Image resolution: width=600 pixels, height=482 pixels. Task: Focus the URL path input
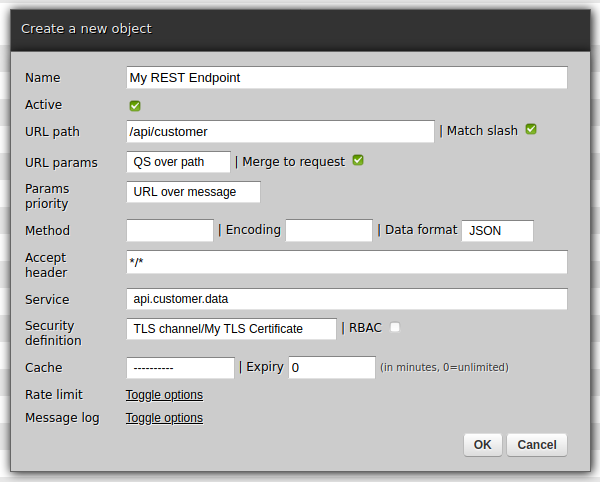[280, 131]
